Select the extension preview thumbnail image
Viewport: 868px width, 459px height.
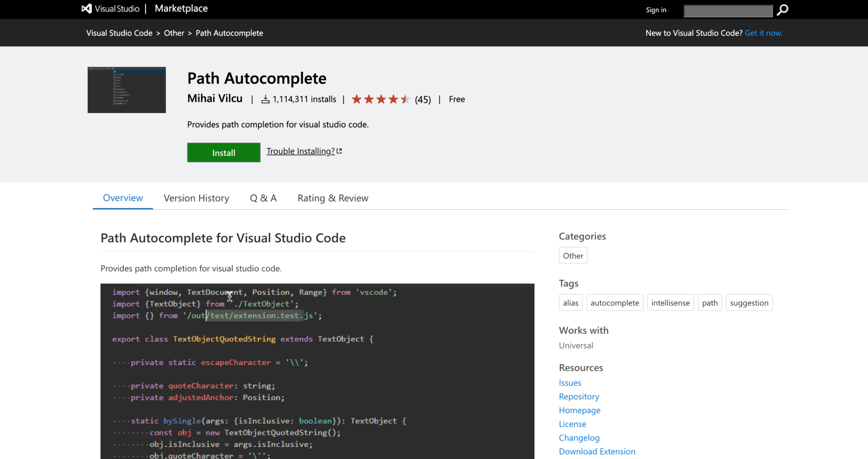click(x=126, y=90)
